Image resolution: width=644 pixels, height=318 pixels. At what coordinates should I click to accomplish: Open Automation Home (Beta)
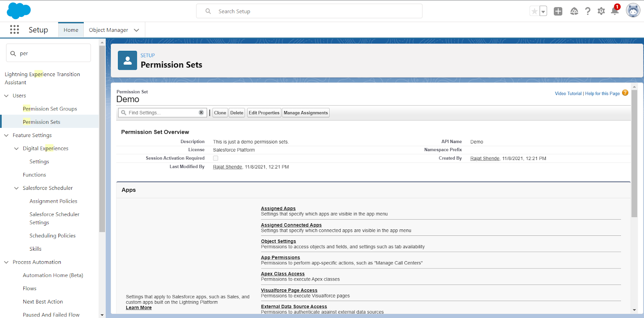point(53,275)
